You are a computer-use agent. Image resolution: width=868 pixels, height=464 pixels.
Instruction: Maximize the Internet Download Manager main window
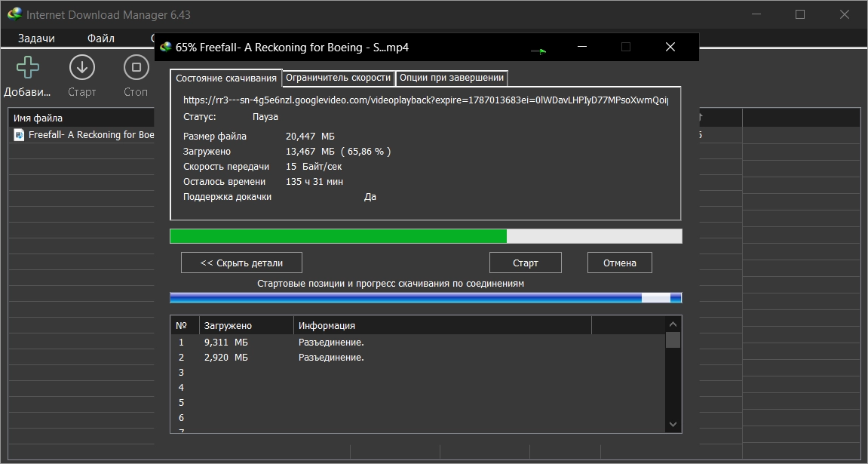800,14
